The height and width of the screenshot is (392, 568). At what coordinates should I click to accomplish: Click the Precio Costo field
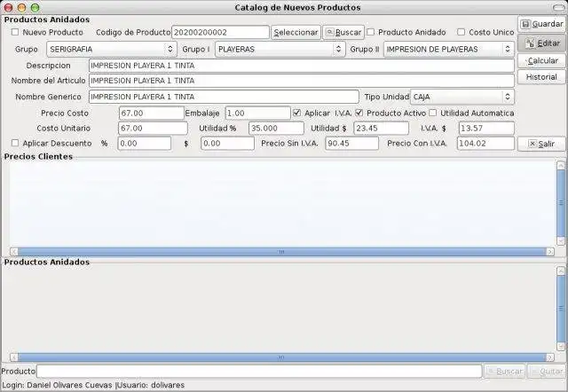click(x=152, y=113)
